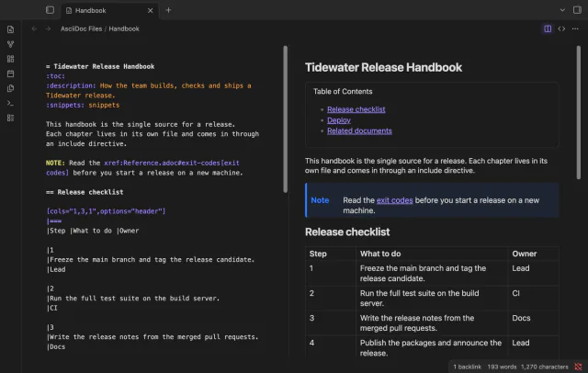
Task: Open more options three-dot menu
Action: pyautogui.click(x=575, y=28)
